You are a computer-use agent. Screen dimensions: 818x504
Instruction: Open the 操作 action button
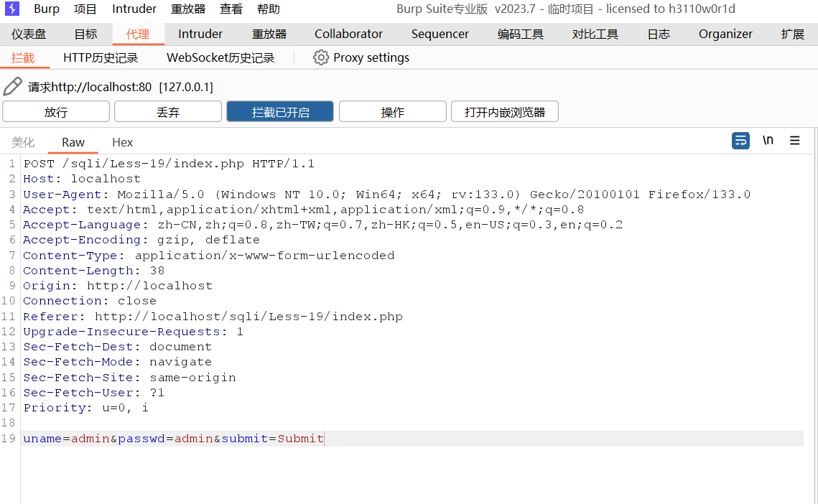[392, 112]
